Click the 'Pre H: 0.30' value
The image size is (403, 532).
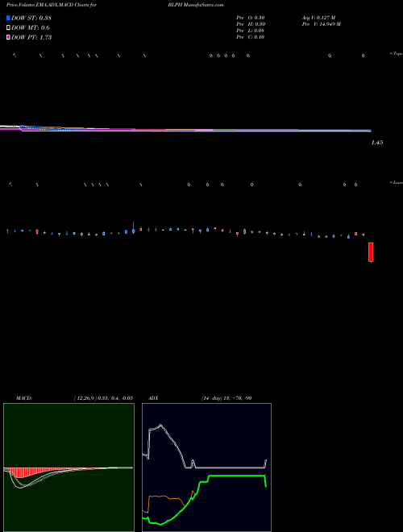pyautogui.click(x=251, y=24)
